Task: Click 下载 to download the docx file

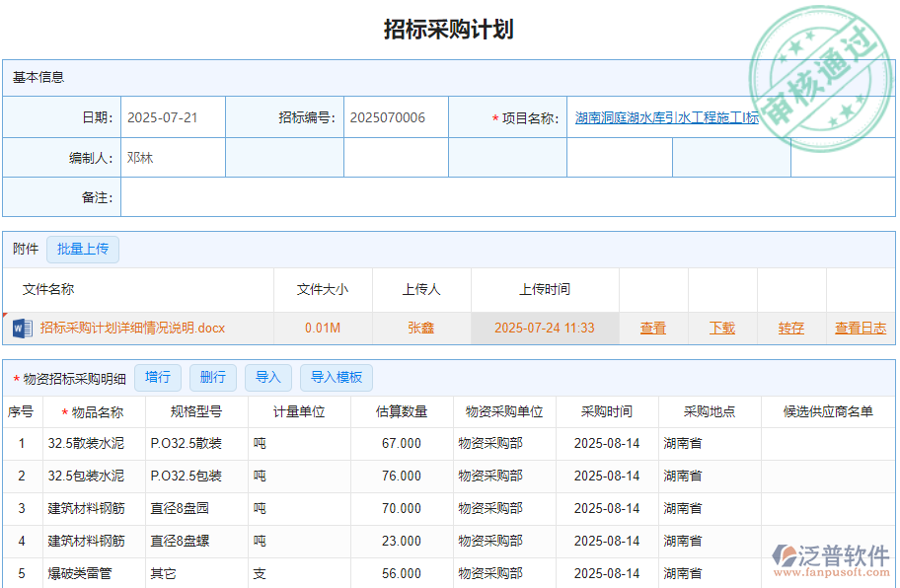Action: click(x=721, y=328)
